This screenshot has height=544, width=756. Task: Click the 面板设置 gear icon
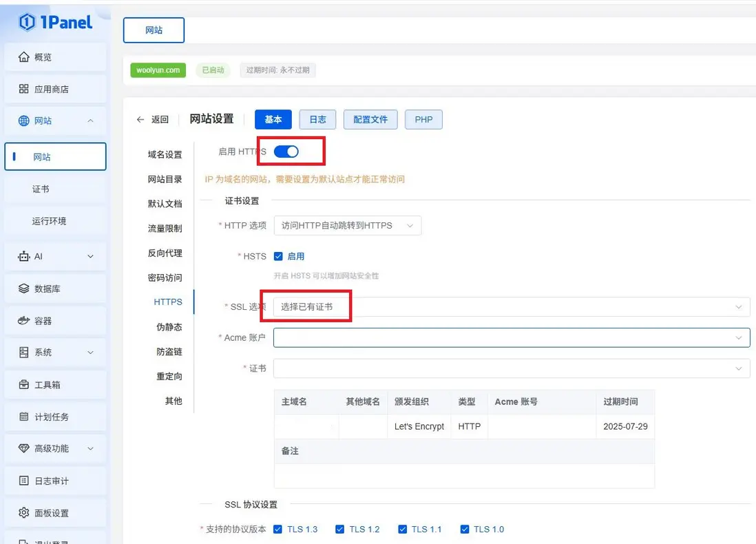(x=24, y=513)
